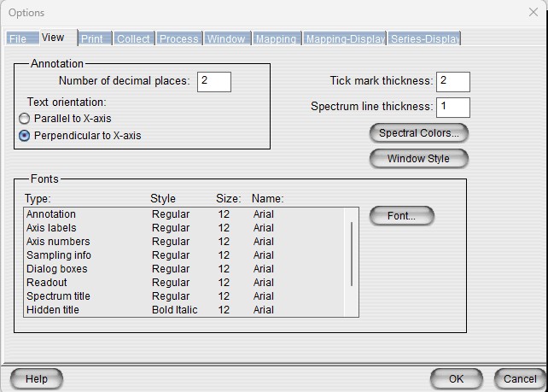
Task: Switch to the File tab
Action: click(19, 39)
